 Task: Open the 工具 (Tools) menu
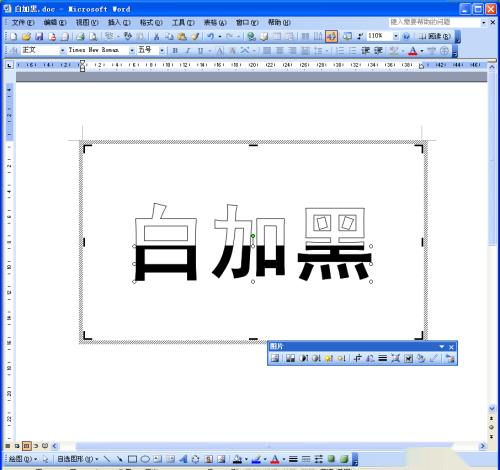click(x=183, y=23)
